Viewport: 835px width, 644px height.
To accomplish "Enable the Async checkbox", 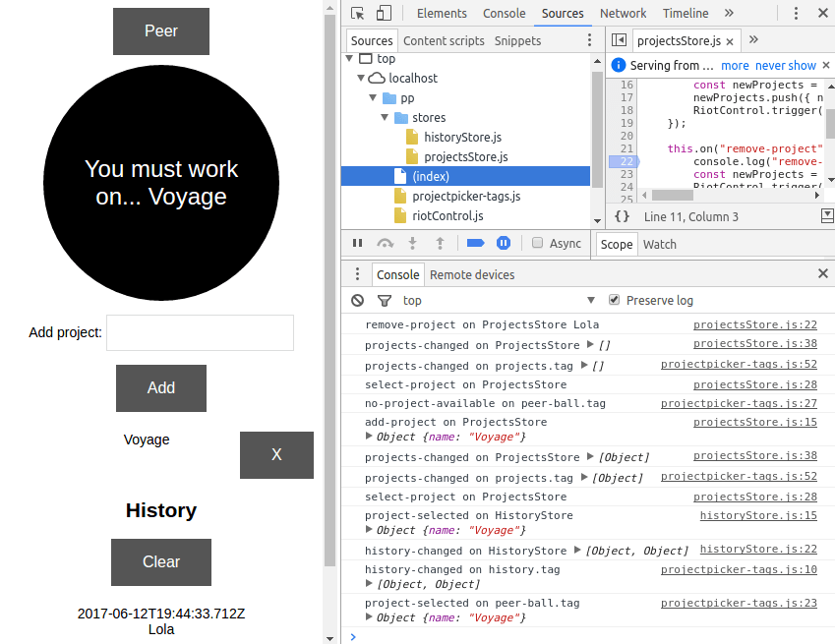I will 537,243.
